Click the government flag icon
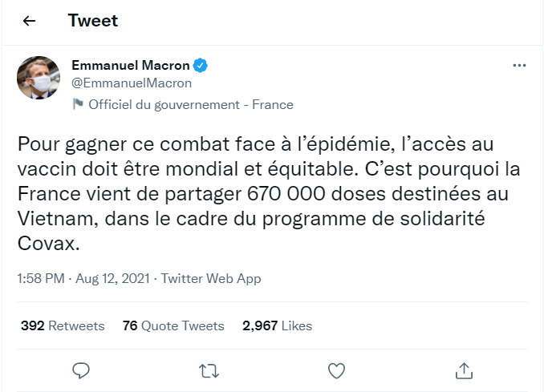Screen dimensions: 544x392 (78, 104)
